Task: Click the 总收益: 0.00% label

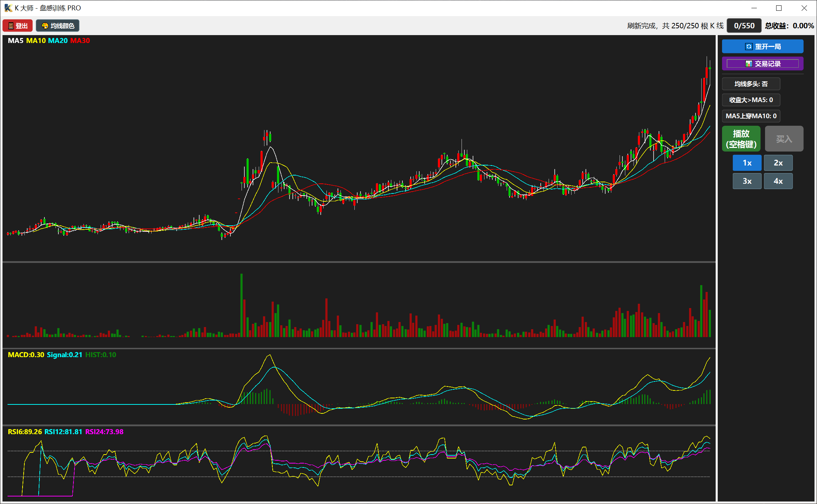Action: (x=789, y=26)
